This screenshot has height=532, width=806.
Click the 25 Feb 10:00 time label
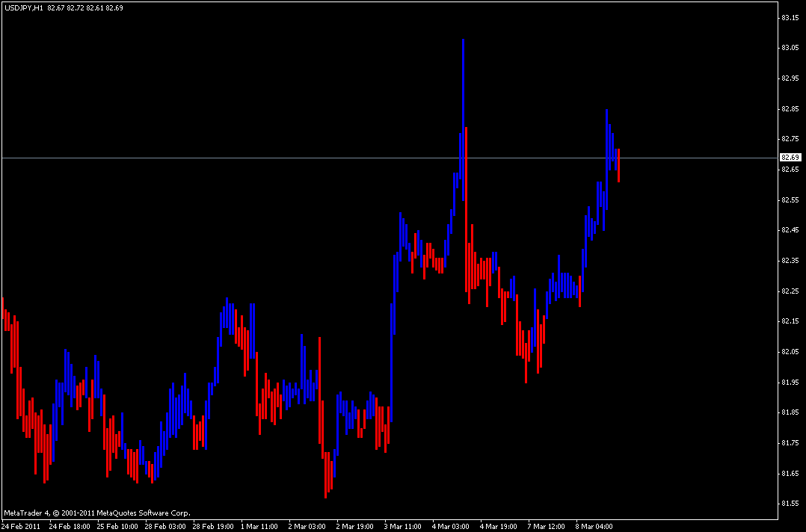(x=117, y=526)
